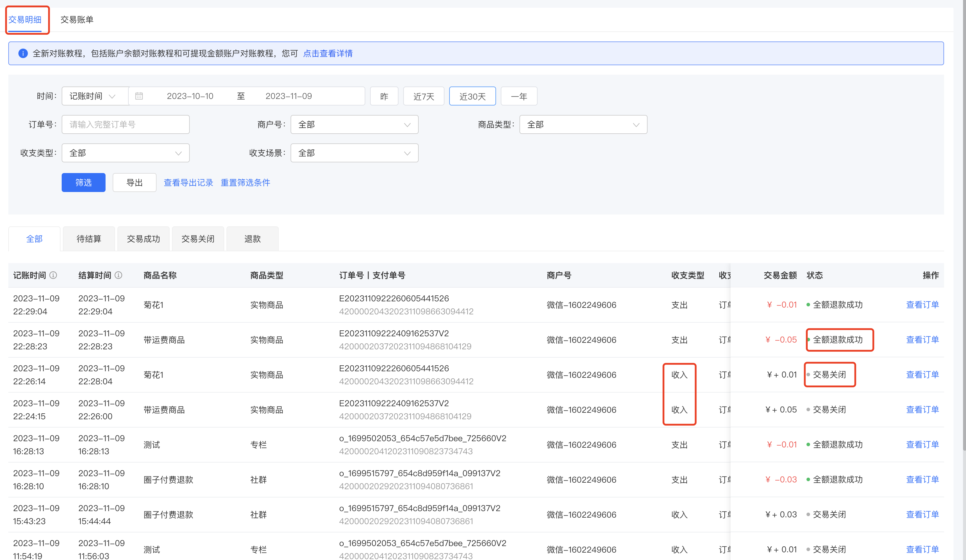Select the 一年 quick range button
The width and height of the screenshot is (966, 560).
click(519, 96)
